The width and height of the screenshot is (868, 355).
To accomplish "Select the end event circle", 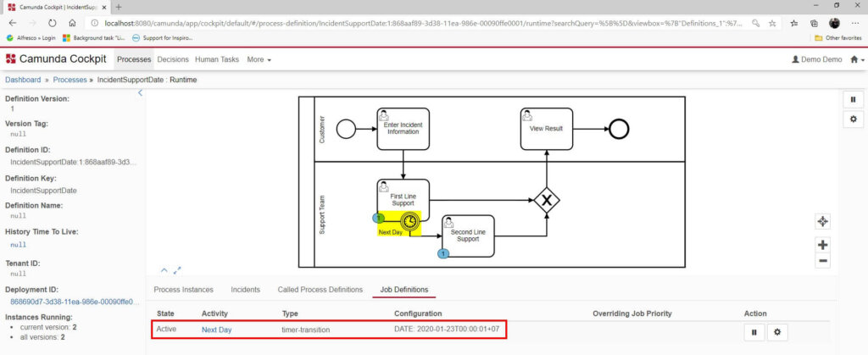I will click(x=619, y=129).
